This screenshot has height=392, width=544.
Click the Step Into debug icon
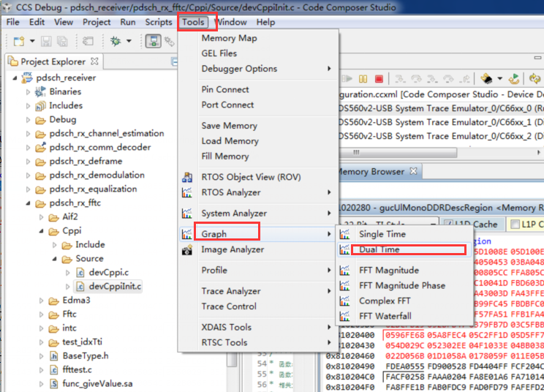pyautogui.click(x=400, y=79)
